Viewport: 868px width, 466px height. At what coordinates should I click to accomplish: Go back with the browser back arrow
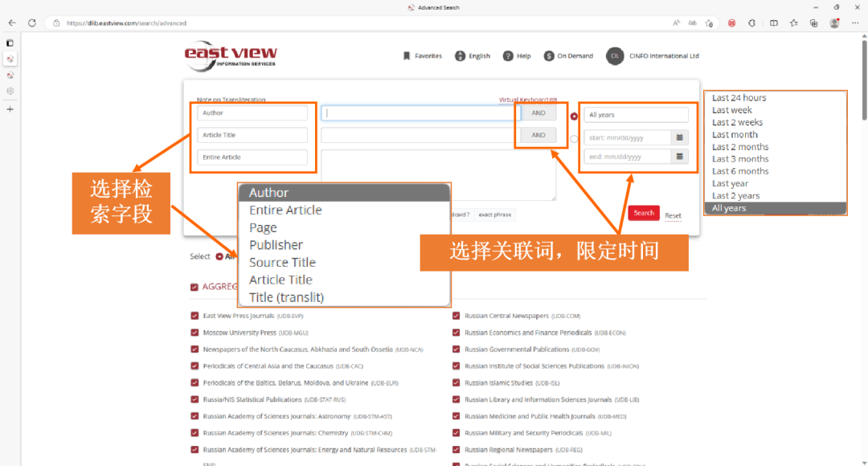point(12,23)
